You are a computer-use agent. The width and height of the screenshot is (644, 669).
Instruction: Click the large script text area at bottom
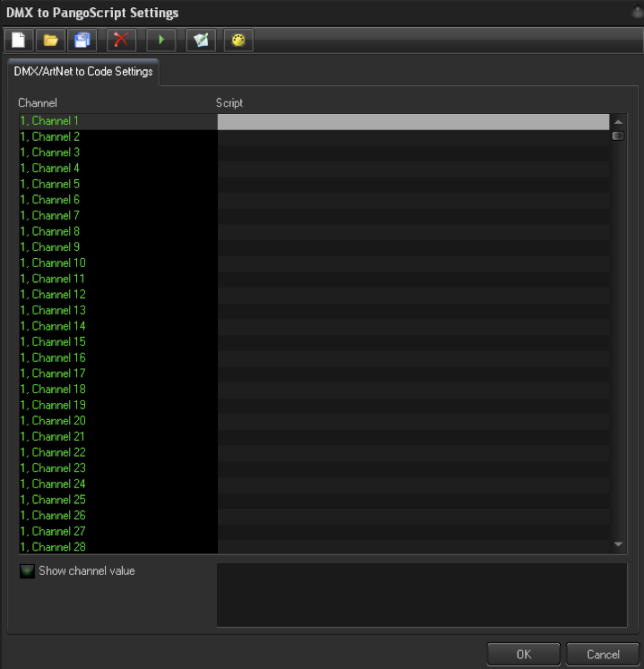tap(422, 595)
